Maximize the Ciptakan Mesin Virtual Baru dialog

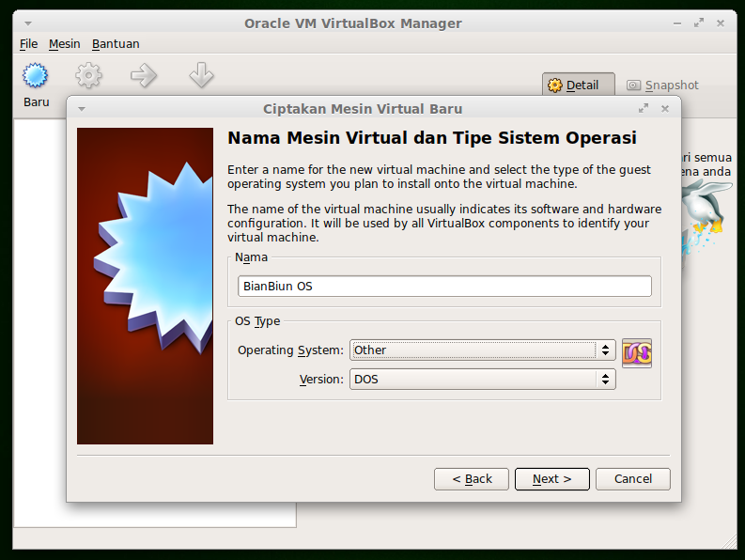(x=644, y=108)
